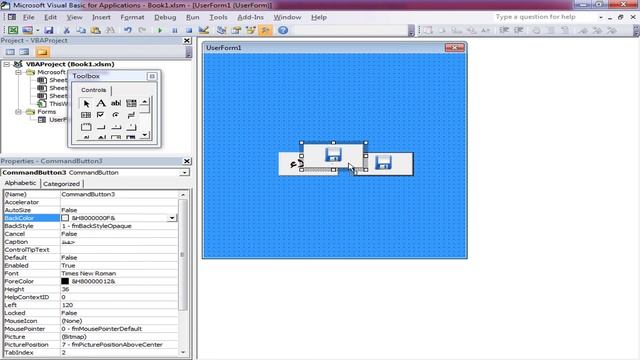
Task: Open the BackColor value dropdown arrow
Action: coord(172,218)
